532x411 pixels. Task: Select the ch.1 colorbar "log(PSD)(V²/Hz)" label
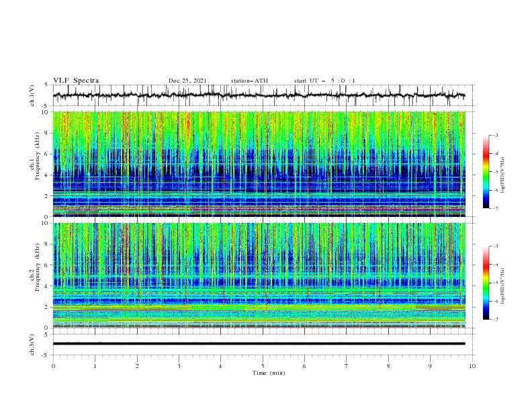502,175
